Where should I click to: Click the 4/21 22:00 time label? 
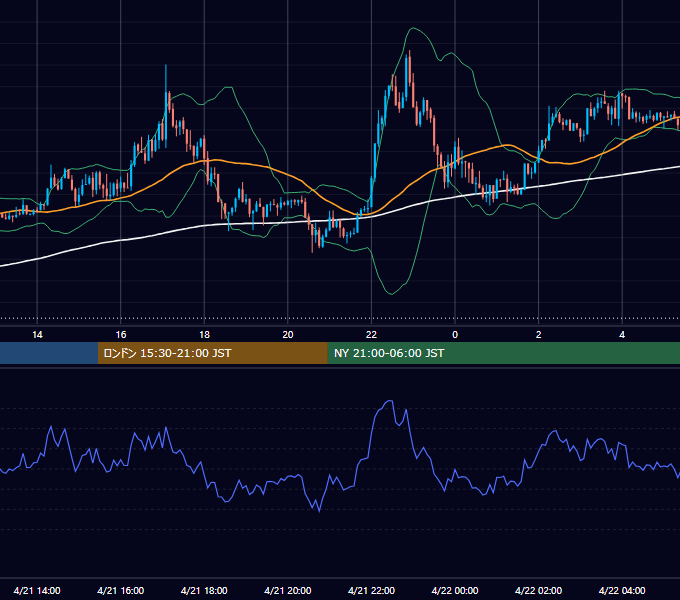point(371,590)
